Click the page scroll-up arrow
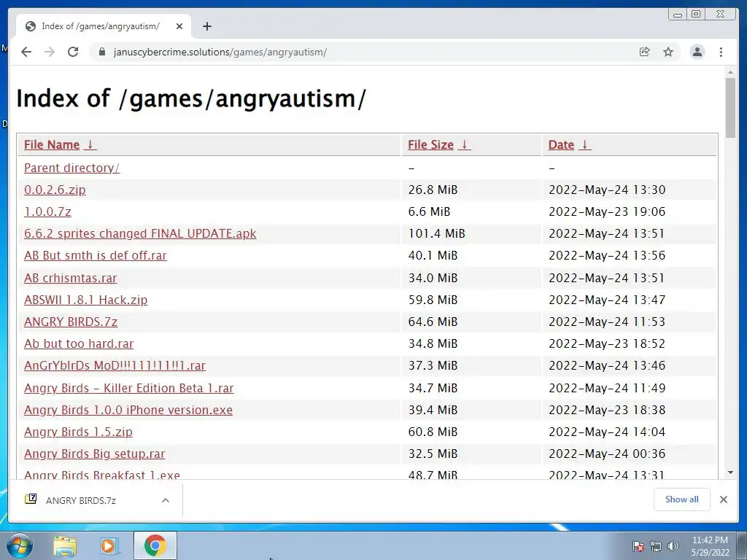The width and height of the screenshot is (747, 560). coord(730,72)
